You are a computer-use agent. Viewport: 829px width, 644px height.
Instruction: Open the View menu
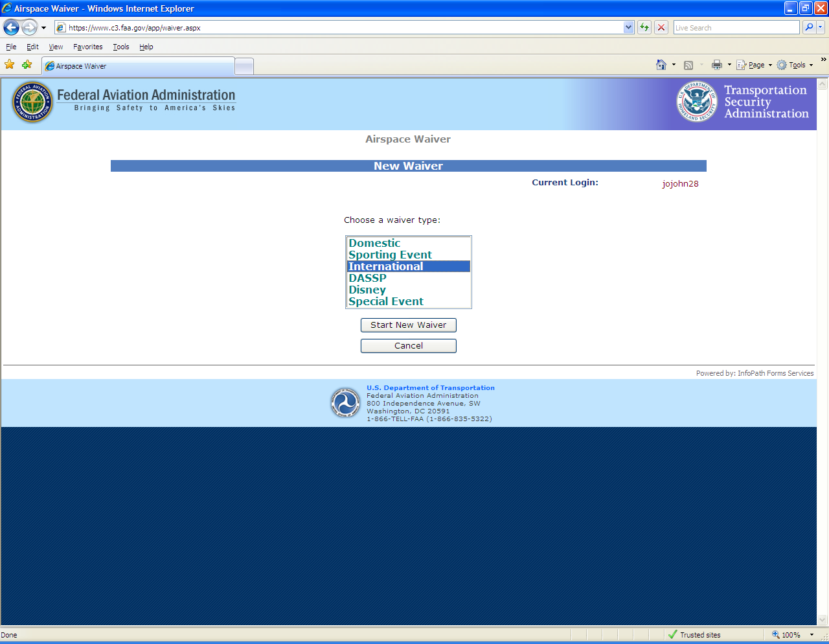[56, 47]
